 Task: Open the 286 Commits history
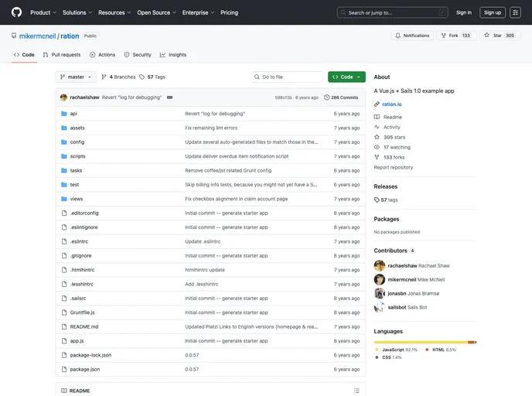coord(341,97)
